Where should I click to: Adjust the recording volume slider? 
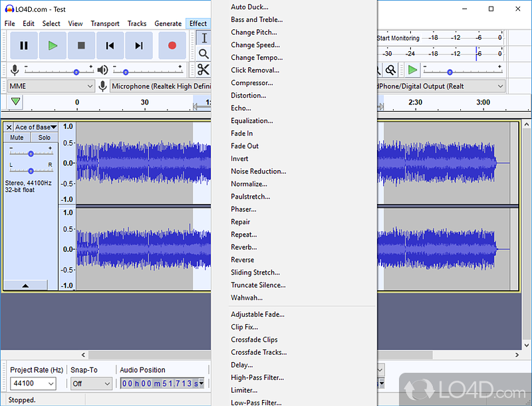click(x=76, y=72)
